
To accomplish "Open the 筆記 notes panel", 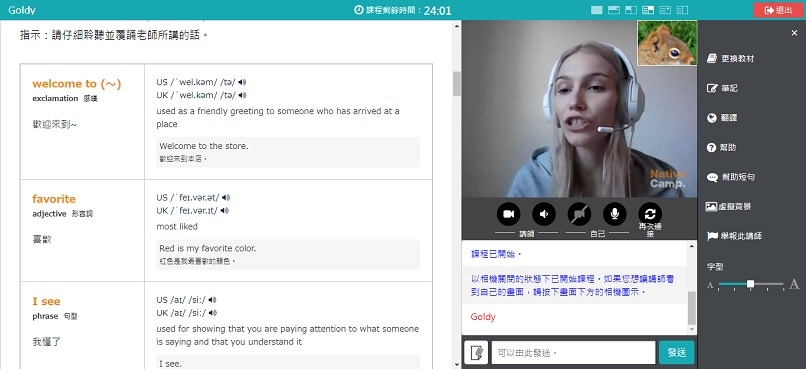I will [722, 88].
